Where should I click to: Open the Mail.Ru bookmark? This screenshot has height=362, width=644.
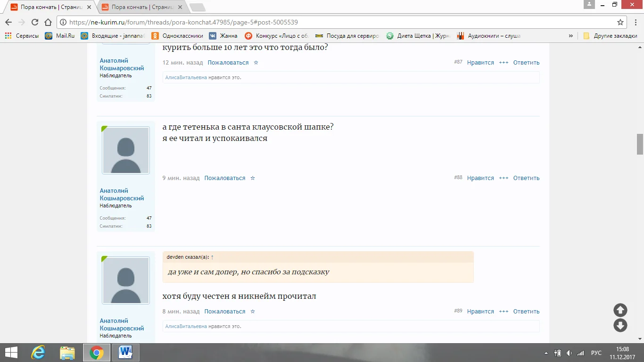[60, 35]
